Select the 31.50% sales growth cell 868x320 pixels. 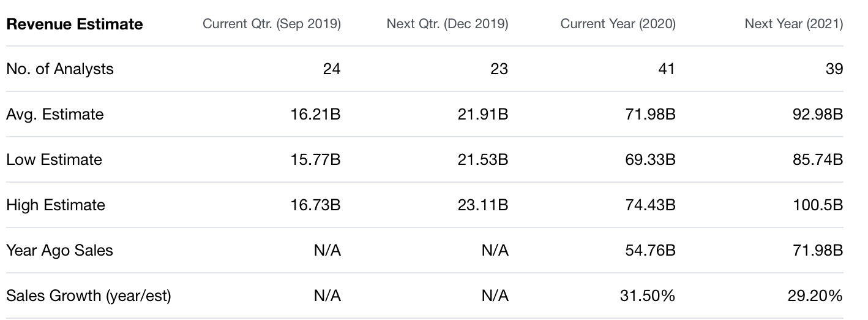click(648, 296)
